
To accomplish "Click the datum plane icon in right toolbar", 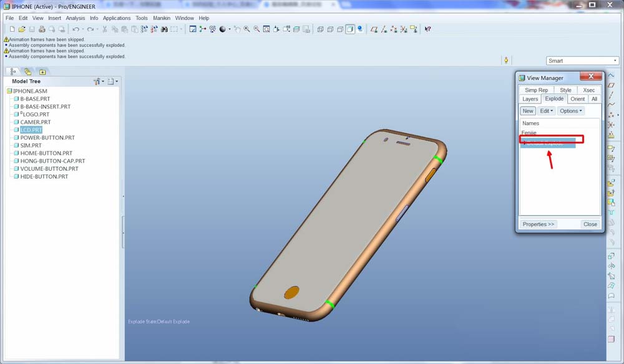I will pyautogui.click(x=611, y=85).
